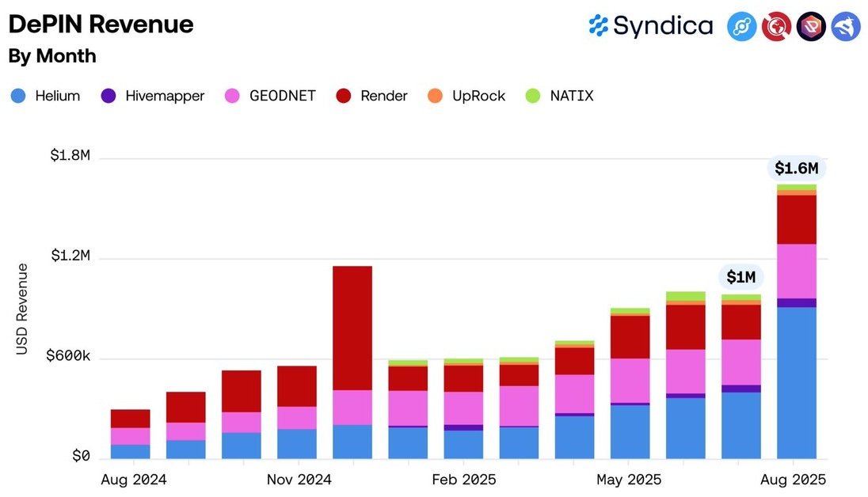Click the $1.6M annotation badge
Image resolution: width=868 pixels, height=497 pixels.
click(x=798, y=168)
